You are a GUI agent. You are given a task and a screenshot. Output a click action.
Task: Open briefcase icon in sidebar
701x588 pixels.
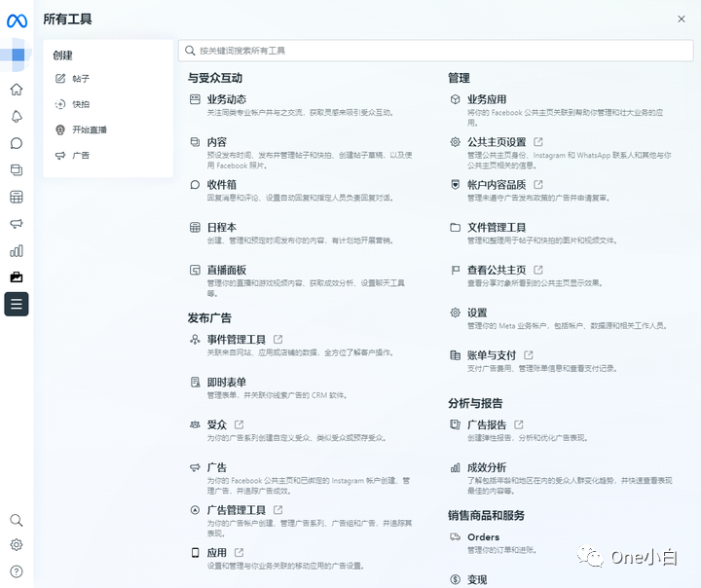tap(17, 277)
